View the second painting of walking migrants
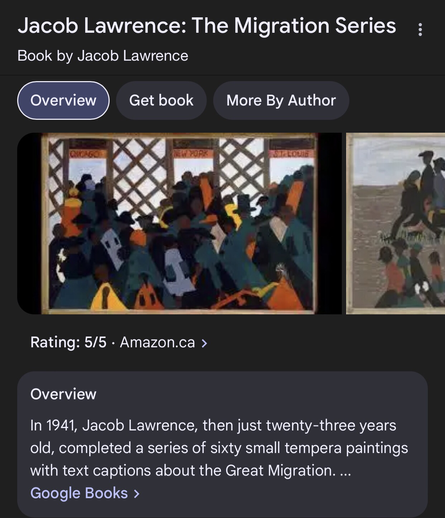Image resolution: width=445 pixels, height=518 pixels. click(x=396, y=223)
